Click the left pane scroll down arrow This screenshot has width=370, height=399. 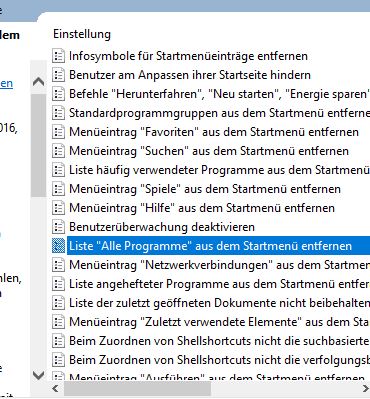click(39, 375)
